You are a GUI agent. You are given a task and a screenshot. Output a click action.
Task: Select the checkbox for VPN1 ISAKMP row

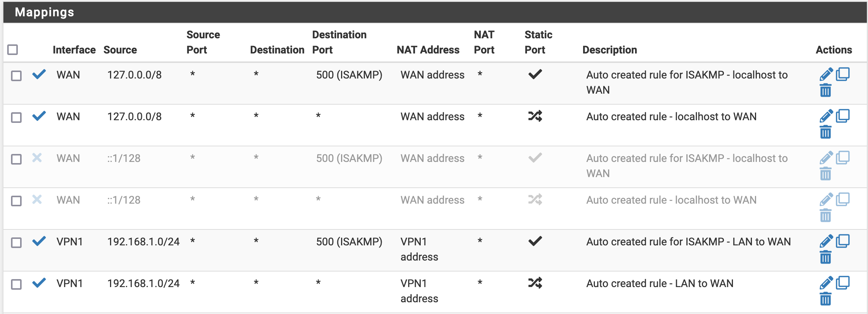pos(16,243)
